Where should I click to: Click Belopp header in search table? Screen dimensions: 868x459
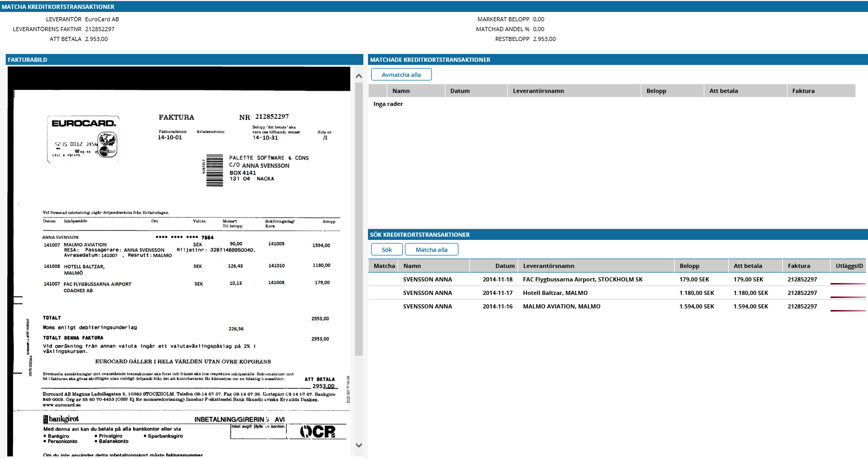point(702,266)
